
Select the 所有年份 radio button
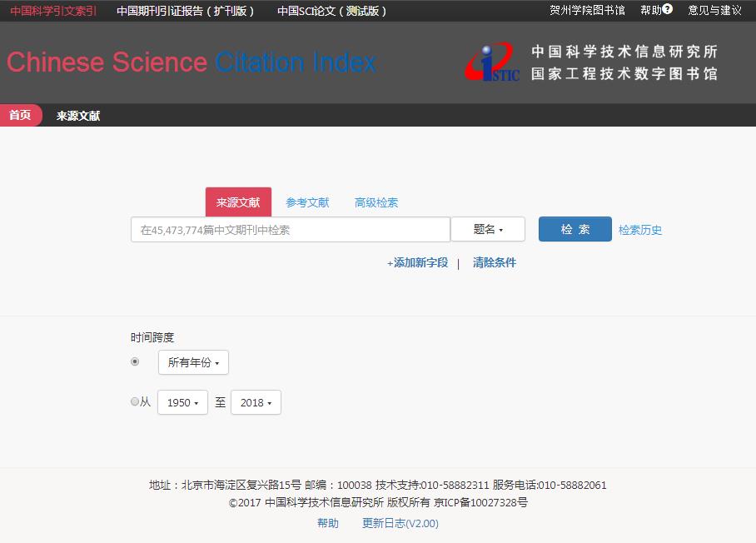(x=135, y=361)
